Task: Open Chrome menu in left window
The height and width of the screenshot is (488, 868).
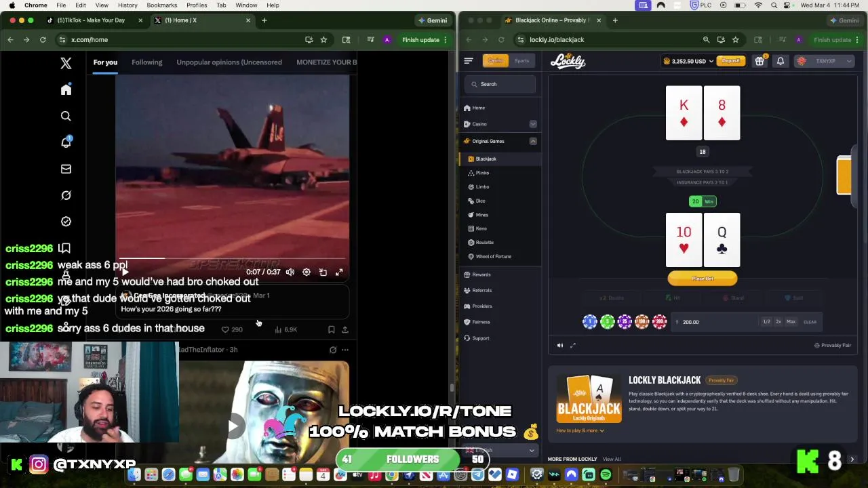Action: (x=446, y=39)
